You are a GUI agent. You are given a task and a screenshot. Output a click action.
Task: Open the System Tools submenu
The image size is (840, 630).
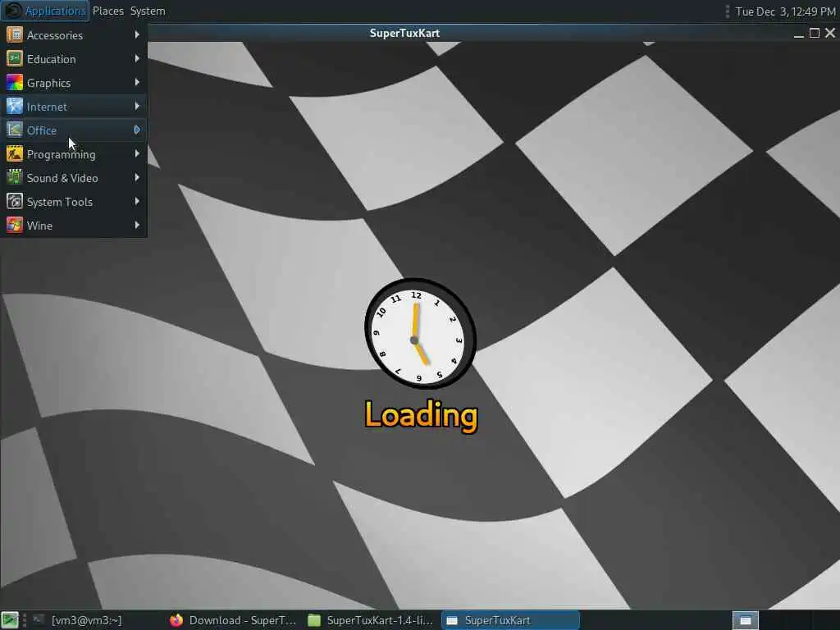(x=73, y=202)
